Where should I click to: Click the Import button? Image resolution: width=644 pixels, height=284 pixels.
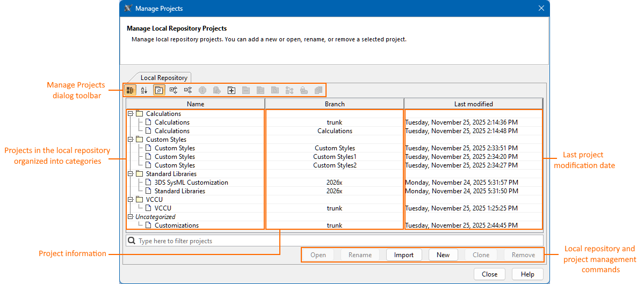(403, 255)
